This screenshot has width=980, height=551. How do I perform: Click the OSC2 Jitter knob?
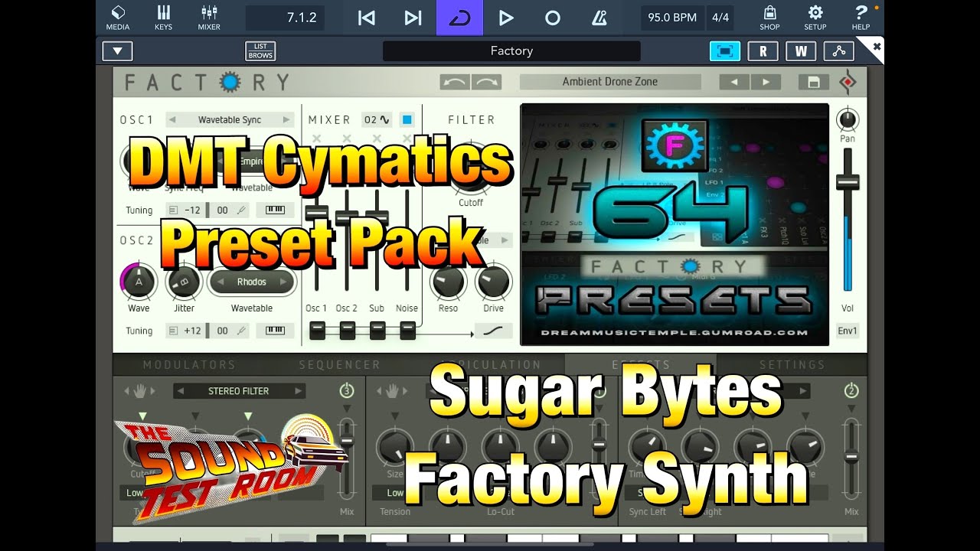click(x=184, y=282)
